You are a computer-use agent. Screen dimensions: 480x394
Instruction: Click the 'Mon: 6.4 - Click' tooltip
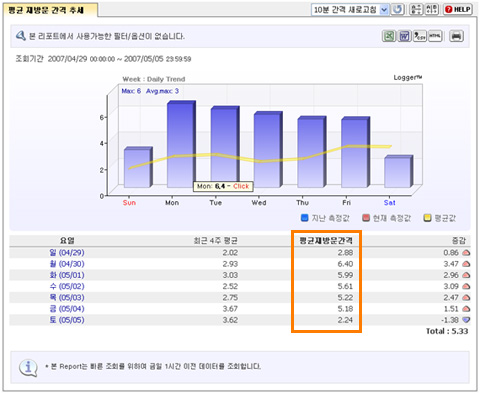pos(223,186)
